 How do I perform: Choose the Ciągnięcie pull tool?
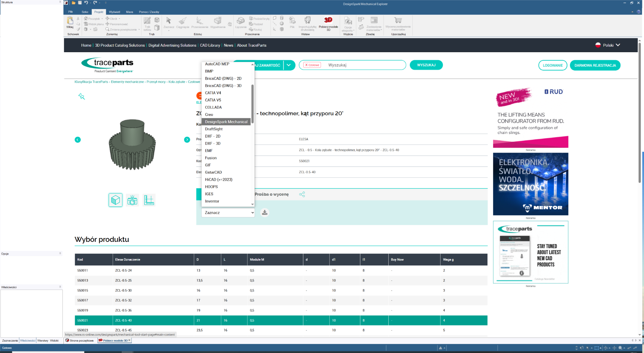183,23
